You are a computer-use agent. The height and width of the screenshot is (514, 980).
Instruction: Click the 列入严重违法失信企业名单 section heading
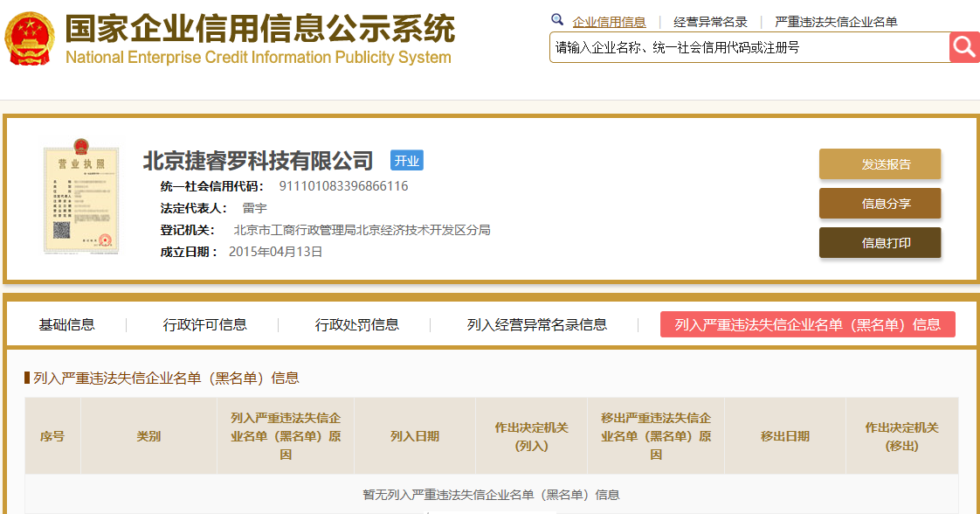pyautogui.click(x=166, y=378)
